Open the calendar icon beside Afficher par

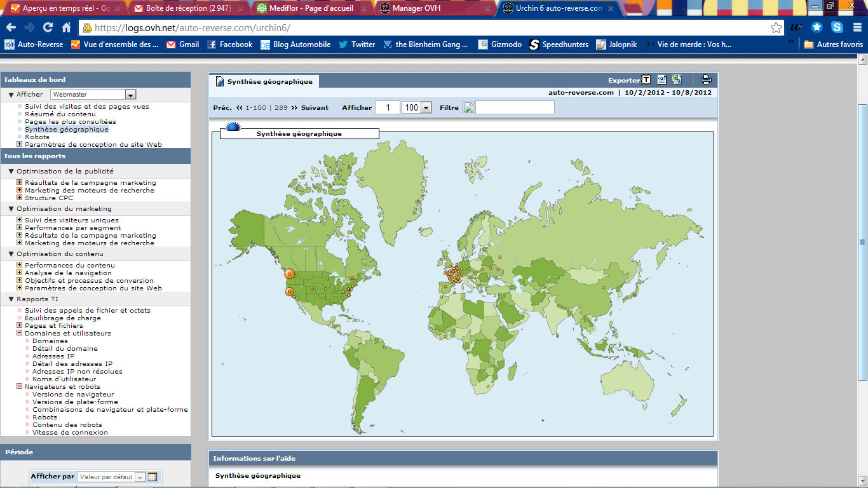(153, 477)
